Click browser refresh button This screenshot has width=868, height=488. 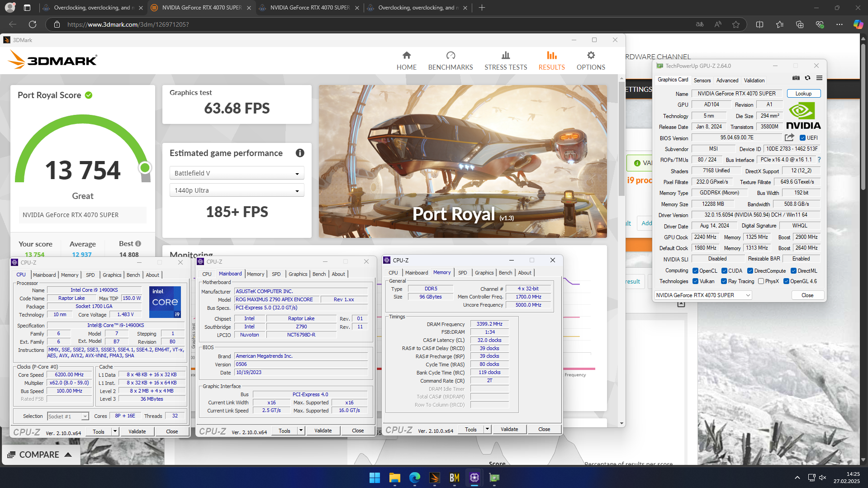pyautogui.click(x=33, y=24)
